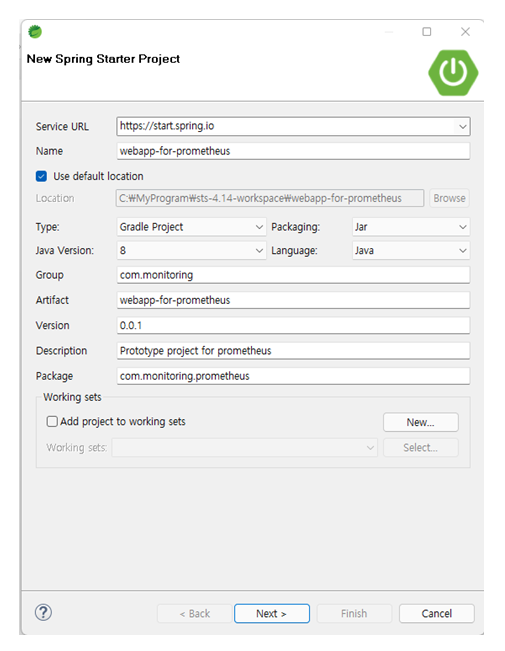Click the Group field containing com.monitoring

tap(293, 275)
